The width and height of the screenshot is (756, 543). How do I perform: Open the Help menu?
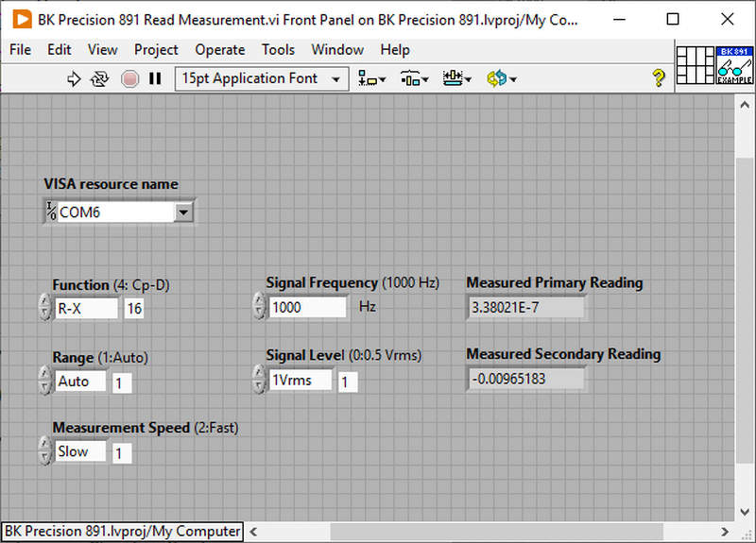click(395, 50)
